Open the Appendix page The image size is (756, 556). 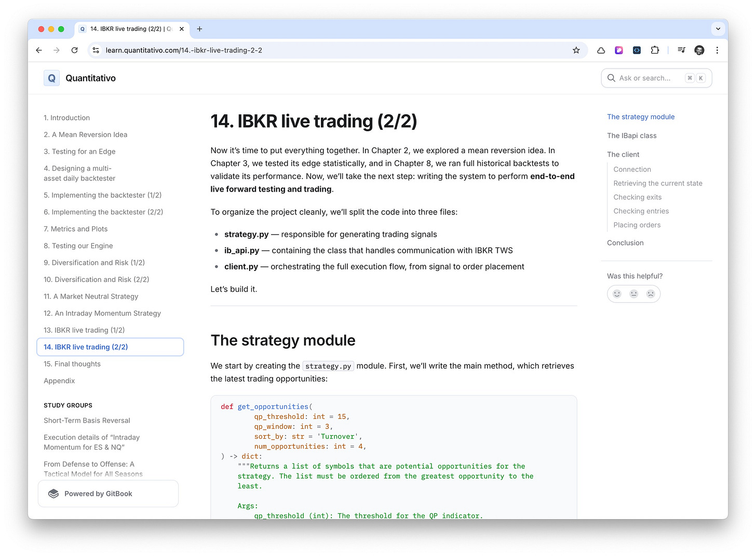tap(59, 381)
